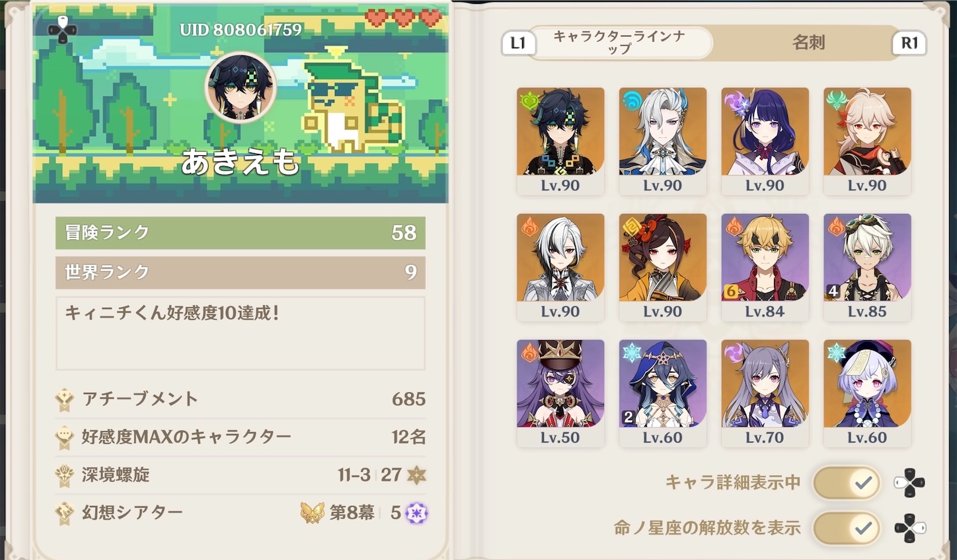Click the 世界ランク 9 bar
This screenshot has width=957, height=560.
(x=241, y=272)
